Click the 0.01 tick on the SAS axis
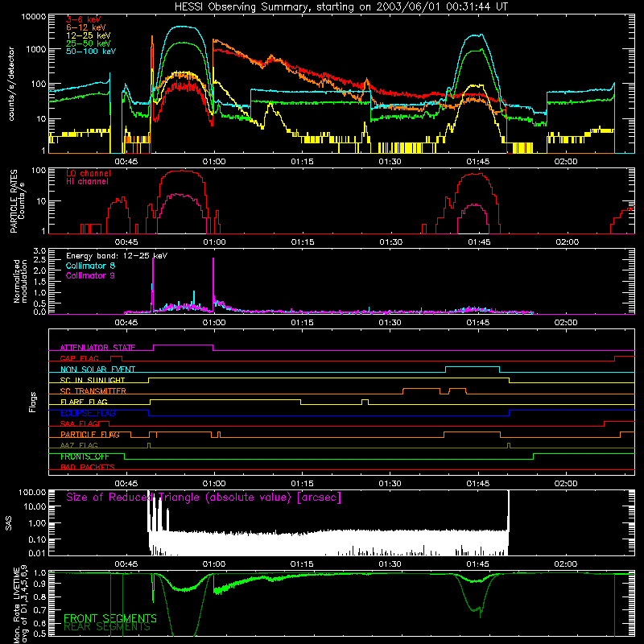This screenshot has width=644, height=644. [x=37, y=553]
